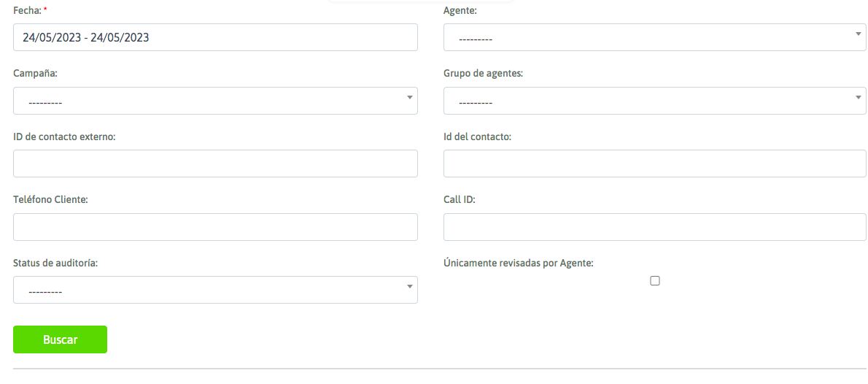Viewport: 868px width, 384px height.
Task: Click the arrow on the Agente selector
Action: click(858, 34)
